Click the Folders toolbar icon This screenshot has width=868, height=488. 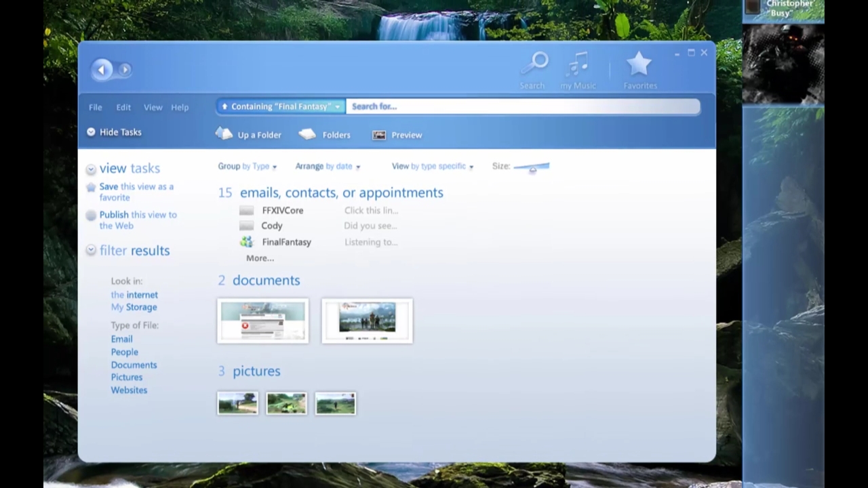pos(307,134)
